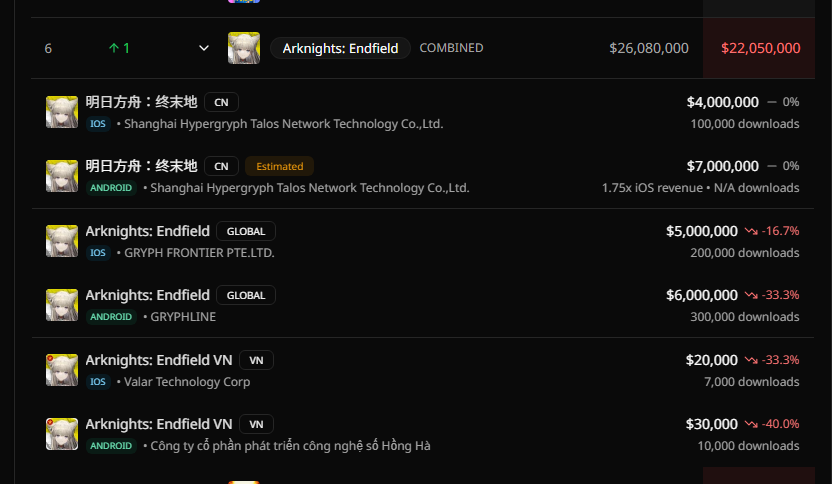This screenshot has height=484, width=832.
Task: Click the GLOBAL tag on GRYPHLINE Android row
Action: (x=246, y=296)
